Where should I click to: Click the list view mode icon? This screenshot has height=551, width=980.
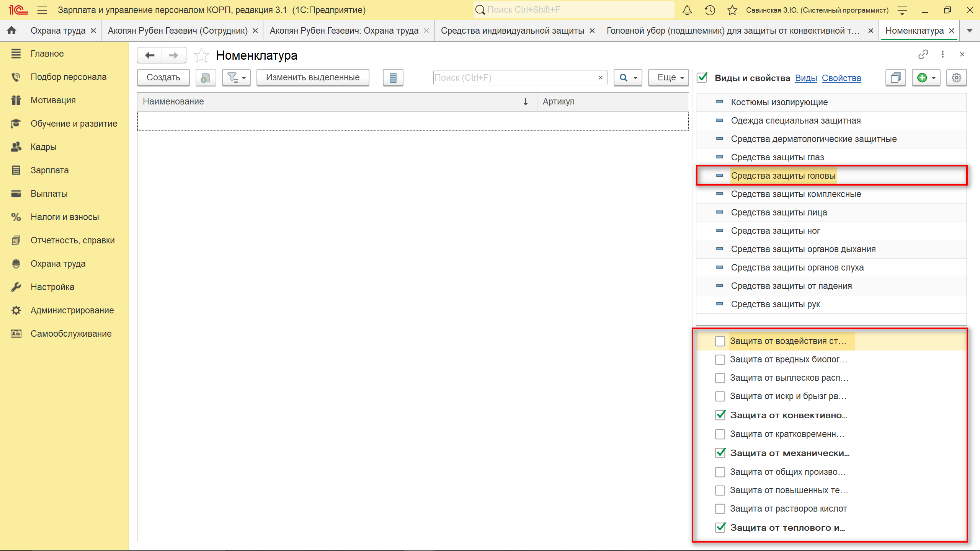[x=393, y=78]
